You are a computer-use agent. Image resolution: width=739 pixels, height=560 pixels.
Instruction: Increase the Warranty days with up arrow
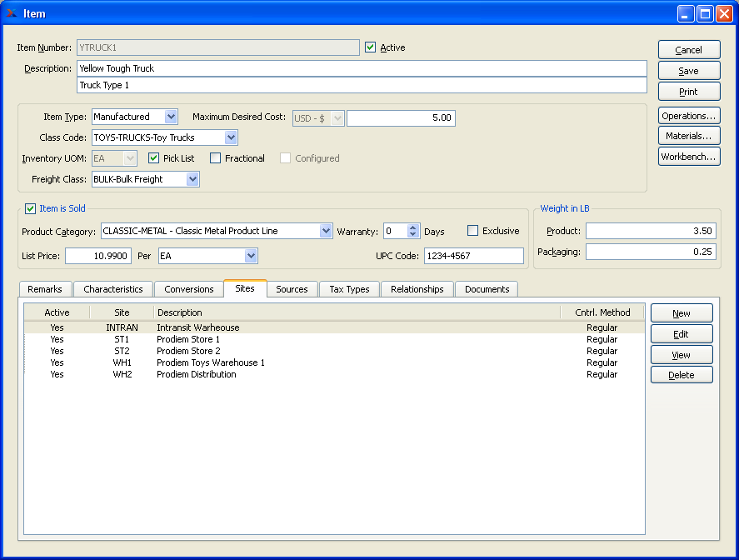coord(413,227)
